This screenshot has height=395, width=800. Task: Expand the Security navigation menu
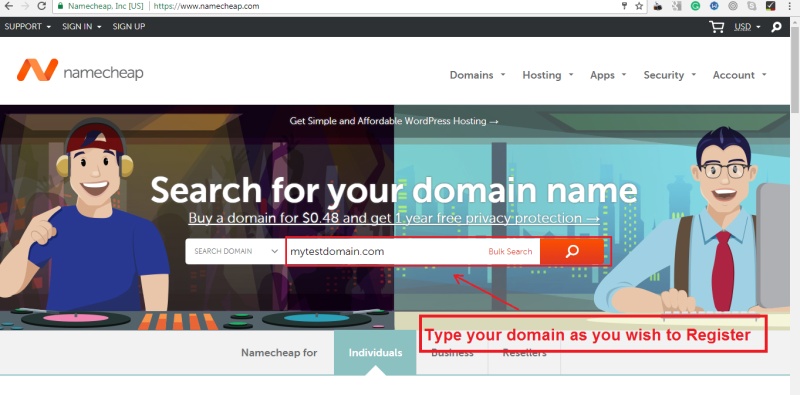[670, 75]
